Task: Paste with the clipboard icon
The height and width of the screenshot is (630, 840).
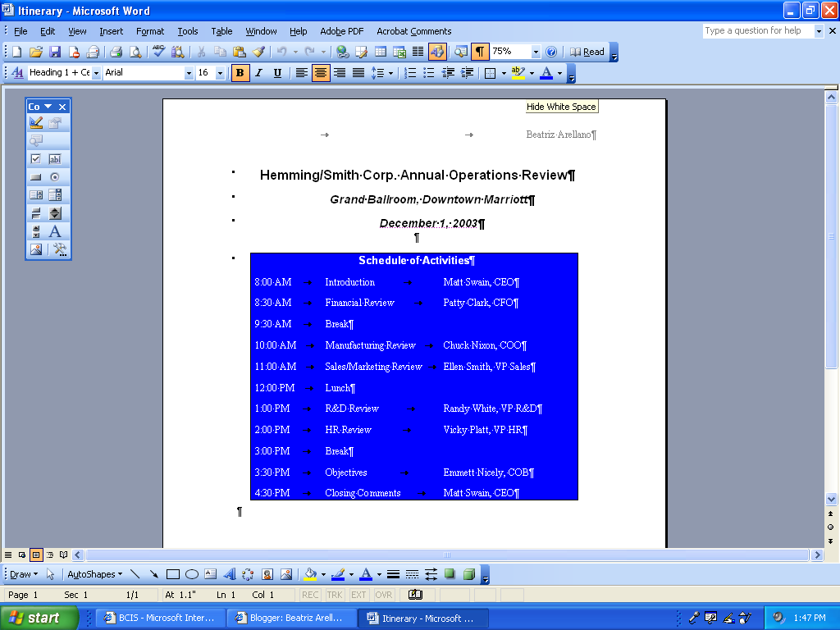Action: (240, 52)
